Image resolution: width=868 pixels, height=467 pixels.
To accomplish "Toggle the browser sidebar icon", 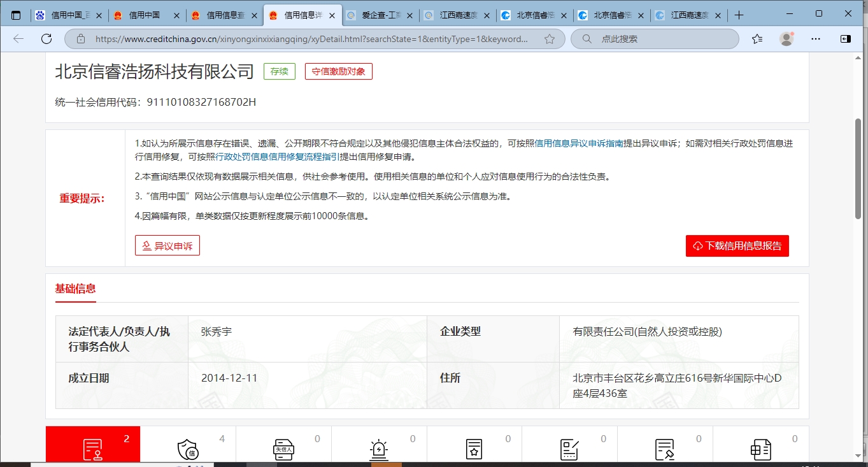I will coord(846,39).
